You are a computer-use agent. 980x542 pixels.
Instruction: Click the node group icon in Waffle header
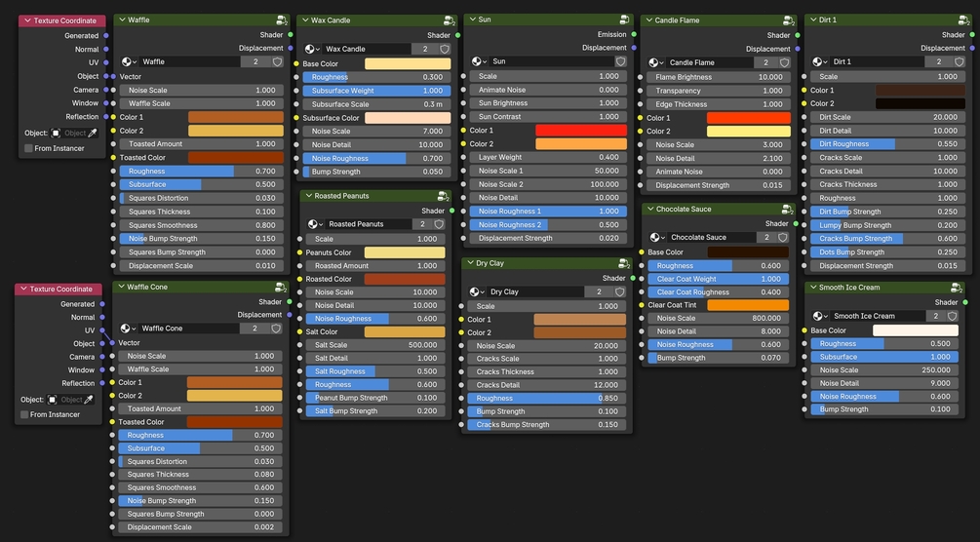point(281,20)
